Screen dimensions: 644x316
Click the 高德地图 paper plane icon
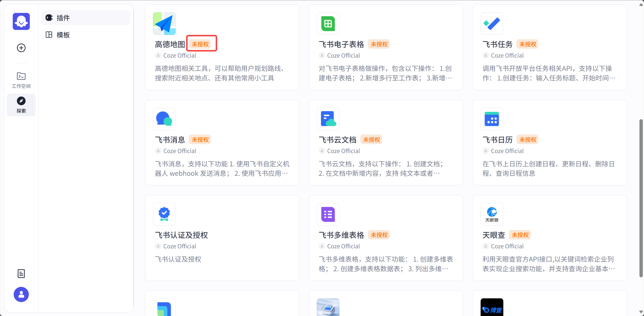coord(164,24)
